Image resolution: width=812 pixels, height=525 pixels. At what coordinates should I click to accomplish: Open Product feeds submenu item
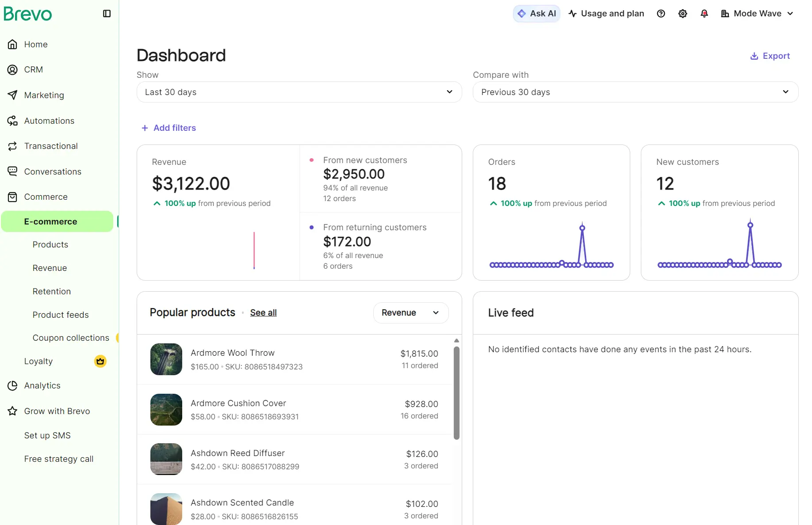pos(61,315)
